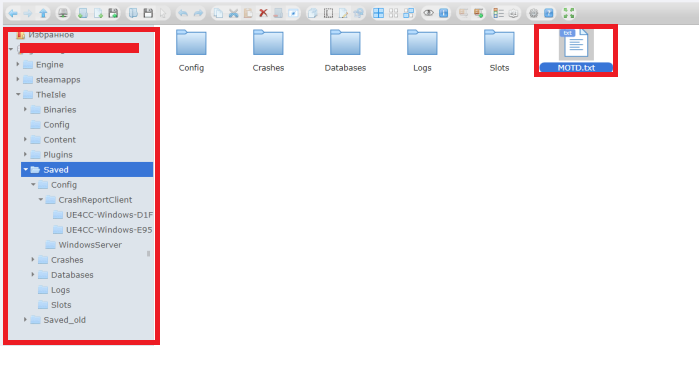Select the highlighted Saved folder label
The height and width of the screenshot is (366, 700).
click(56, 170)
